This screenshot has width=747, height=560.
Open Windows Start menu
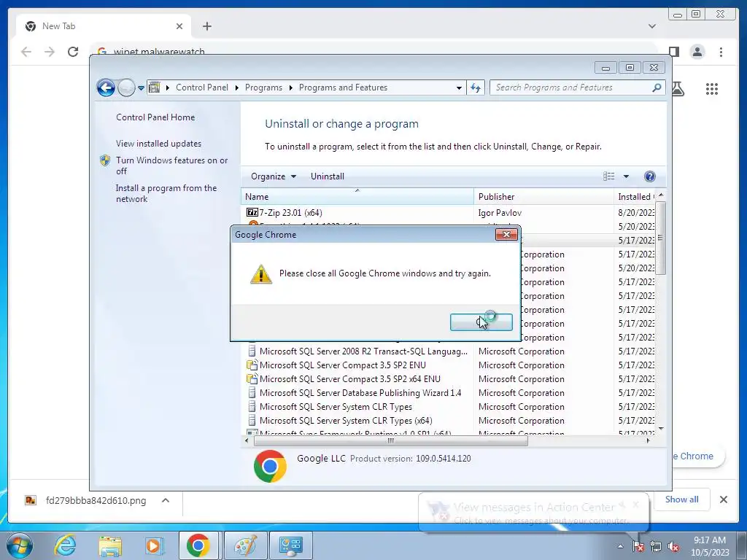click(19, 545)
